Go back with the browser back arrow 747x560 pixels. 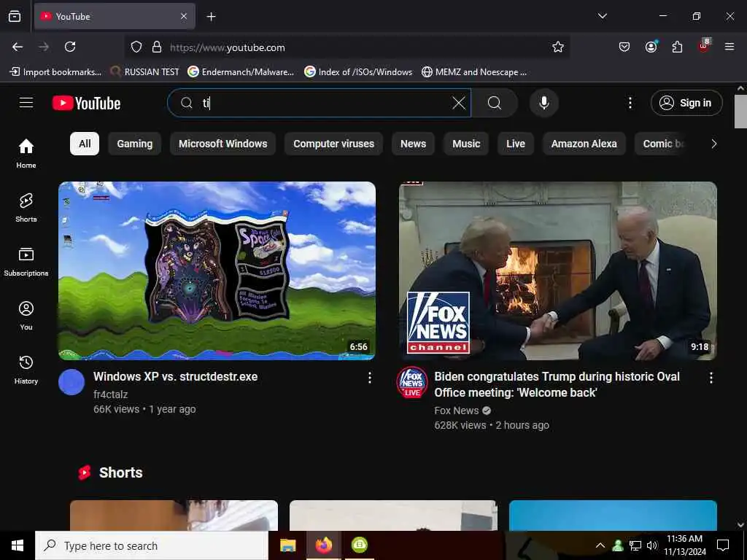point(18,47)
